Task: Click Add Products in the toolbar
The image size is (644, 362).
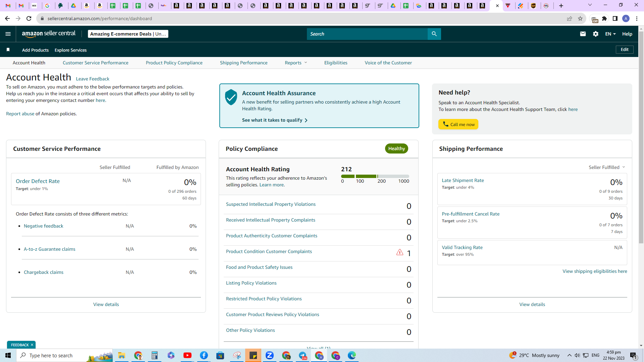Action: click(x=35, y=50)
